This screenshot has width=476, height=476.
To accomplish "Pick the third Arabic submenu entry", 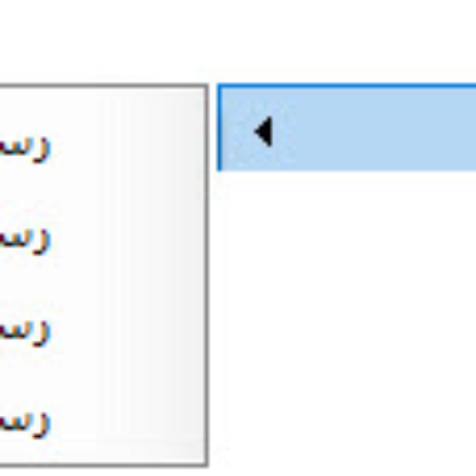I will pos(25,332).
